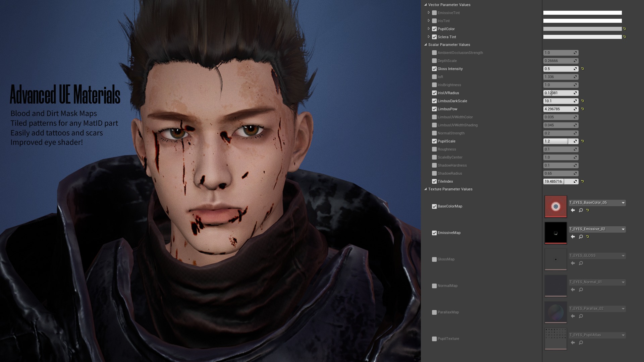Open the T_EYES_PupilAtlas texture dropdown

597,335
